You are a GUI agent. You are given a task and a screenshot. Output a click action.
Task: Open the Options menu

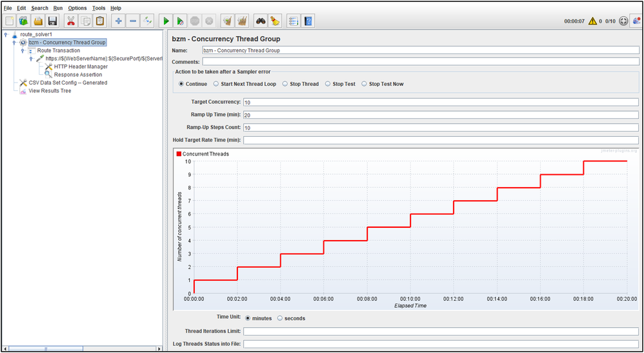(77, 8)
